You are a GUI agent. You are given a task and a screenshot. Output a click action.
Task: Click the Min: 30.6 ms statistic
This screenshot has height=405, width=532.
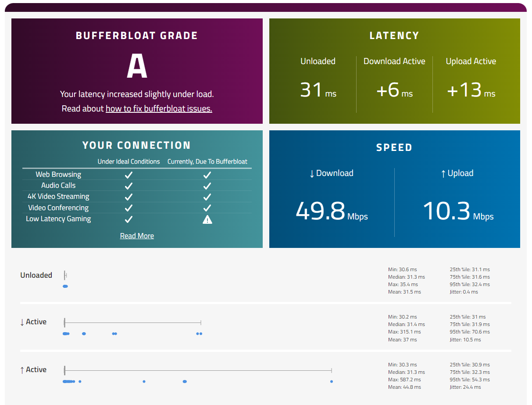[403, 269]
